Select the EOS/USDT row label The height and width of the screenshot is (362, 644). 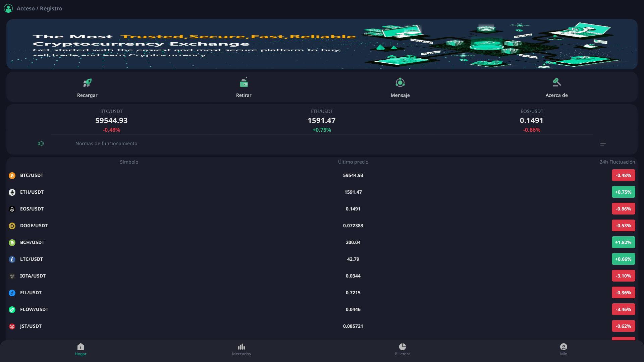[x=32, y=209]
